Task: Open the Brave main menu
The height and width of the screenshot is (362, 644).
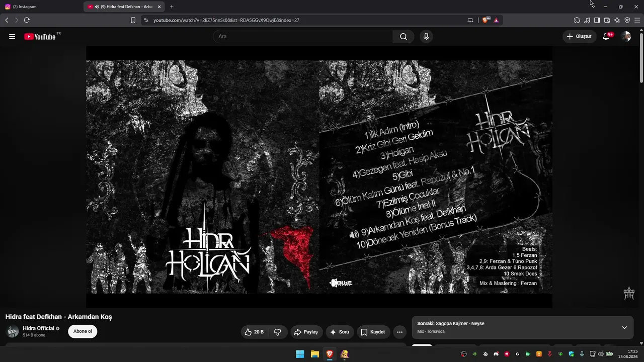Action: (x=637, y=20)
